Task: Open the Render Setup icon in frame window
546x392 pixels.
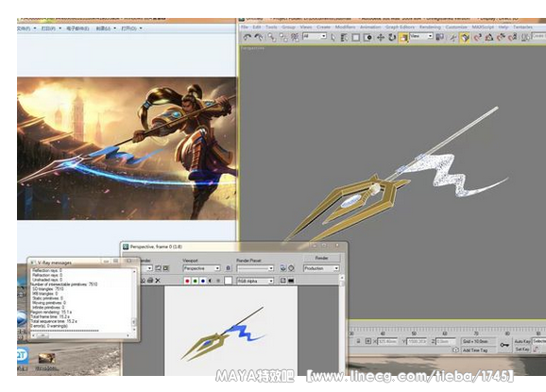Action: tap(282, 267)
